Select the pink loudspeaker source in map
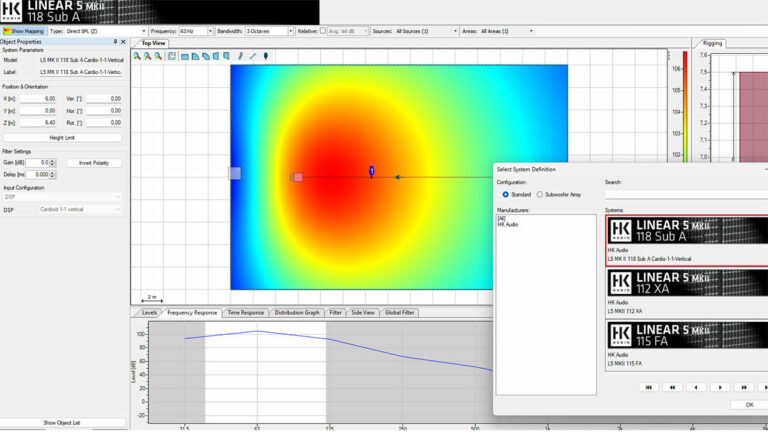768x432 pixels. tap(298, 177)
